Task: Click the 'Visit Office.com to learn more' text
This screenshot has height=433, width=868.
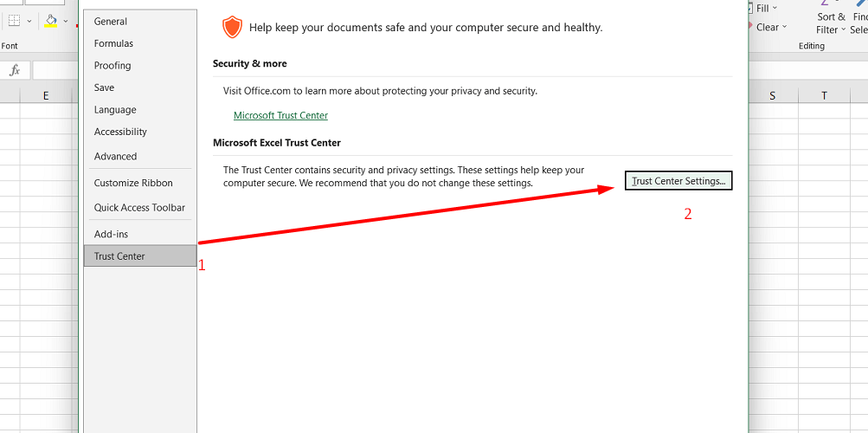Action: 380,91
